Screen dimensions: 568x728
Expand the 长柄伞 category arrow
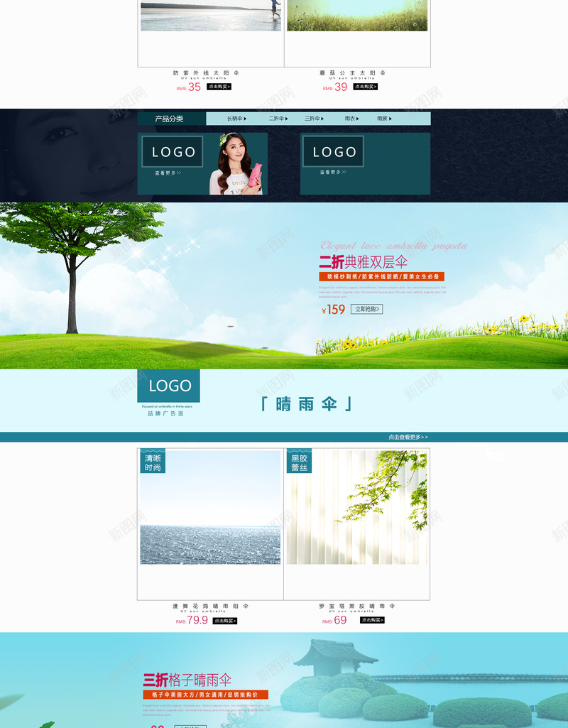coord(246,119)
